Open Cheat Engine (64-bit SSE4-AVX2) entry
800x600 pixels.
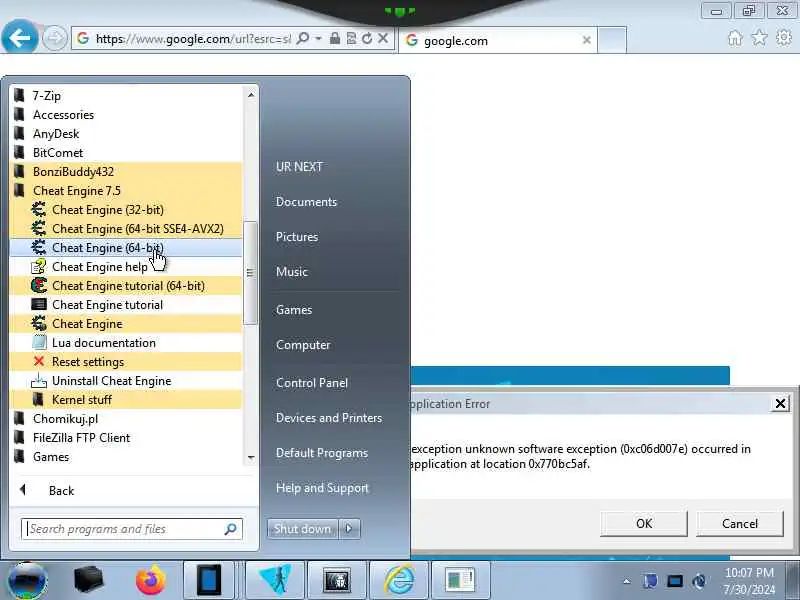tap(126, 229)
